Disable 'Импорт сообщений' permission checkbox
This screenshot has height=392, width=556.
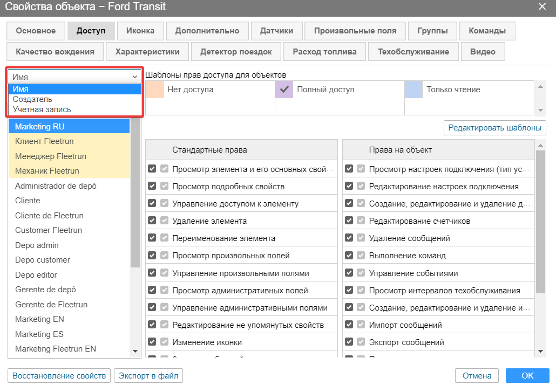tap(349, 325)
